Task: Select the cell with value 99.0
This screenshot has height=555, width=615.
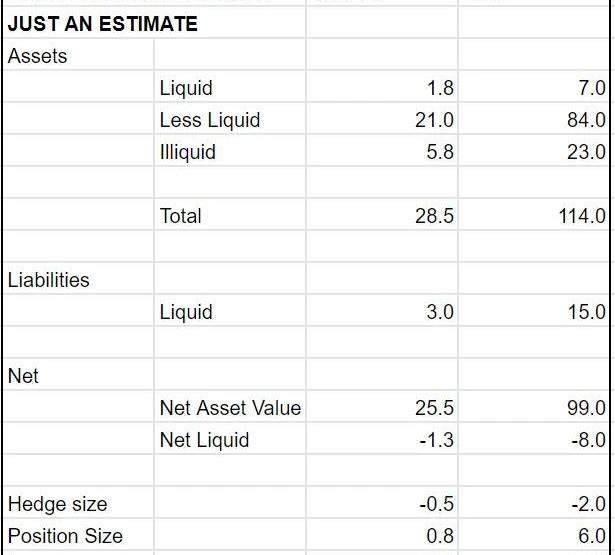Action: coord(586,408)
